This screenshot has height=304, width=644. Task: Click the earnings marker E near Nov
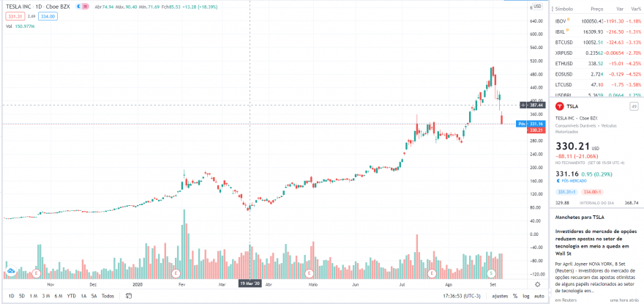point(37,273)
